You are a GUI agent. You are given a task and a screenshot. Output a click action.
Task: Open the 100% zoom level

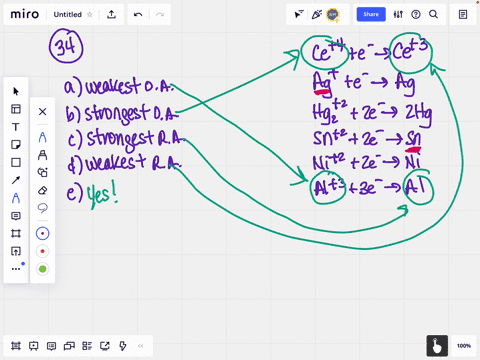(x=464, y=346)
